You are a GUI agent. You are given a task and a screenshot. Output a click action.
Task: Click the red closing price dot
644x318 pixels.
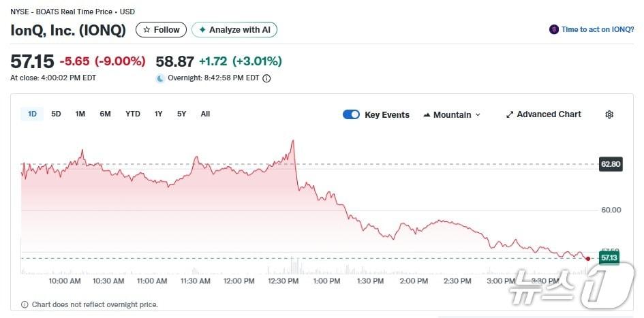coord(588,259)
